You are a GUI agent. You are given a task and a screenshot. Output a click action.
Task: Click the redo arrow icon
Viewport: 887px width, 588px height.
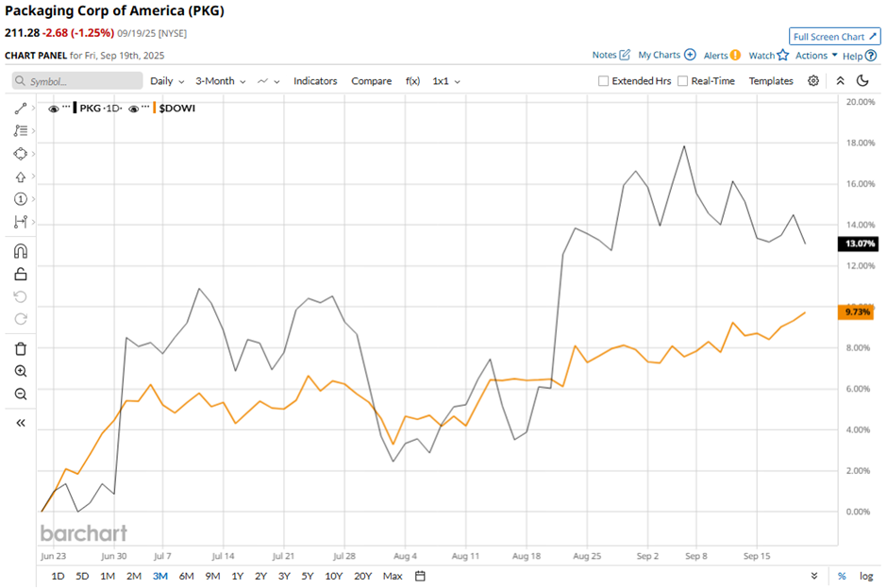click(x=21, y=319)
